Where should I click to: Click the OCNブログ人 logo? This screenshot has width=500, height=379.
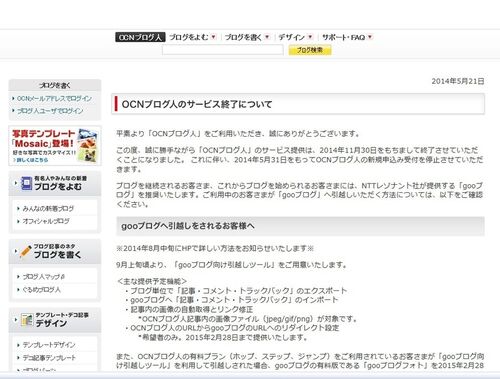click(140, 37)
